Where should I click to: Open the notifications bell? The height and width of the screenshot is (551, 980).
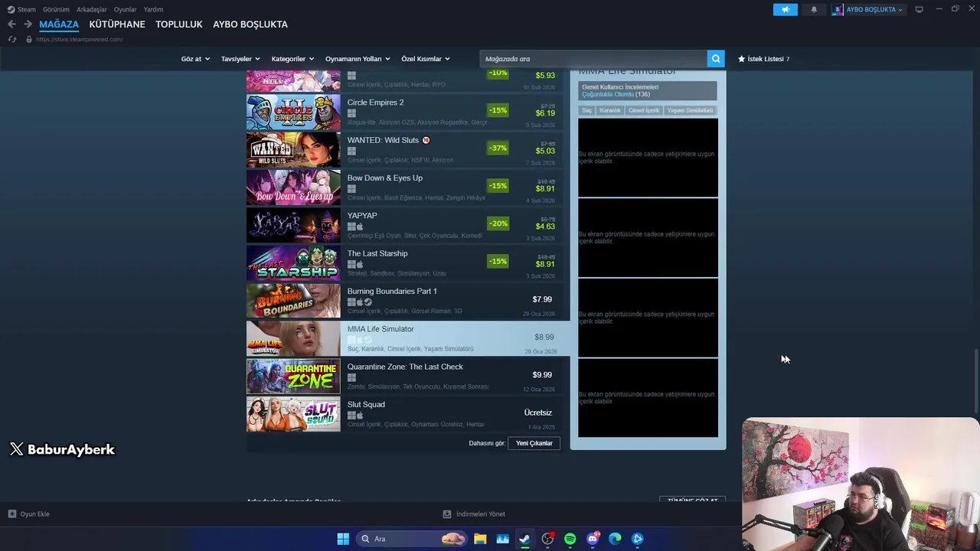point(814,9)
